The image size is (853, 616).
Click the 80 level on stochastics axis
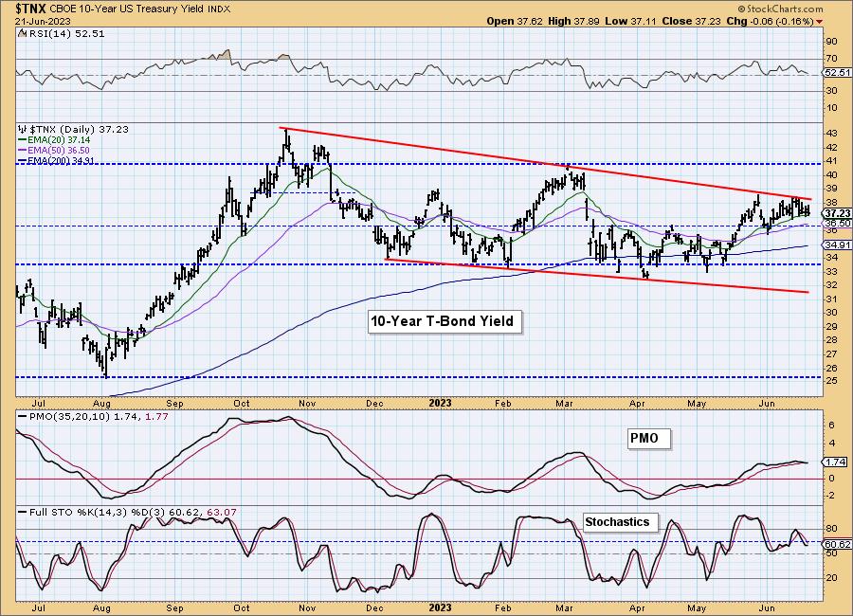pyautogui.click(x=832, y=529)
